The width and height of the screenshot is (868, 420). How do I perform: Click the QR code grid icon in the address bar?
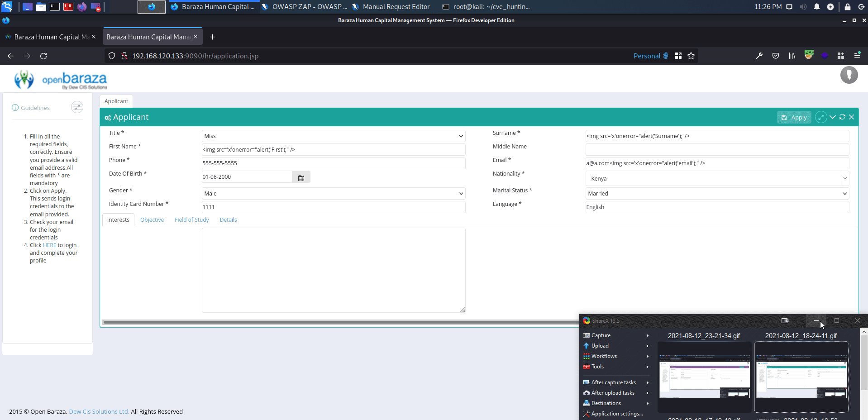tap(678, 56)
